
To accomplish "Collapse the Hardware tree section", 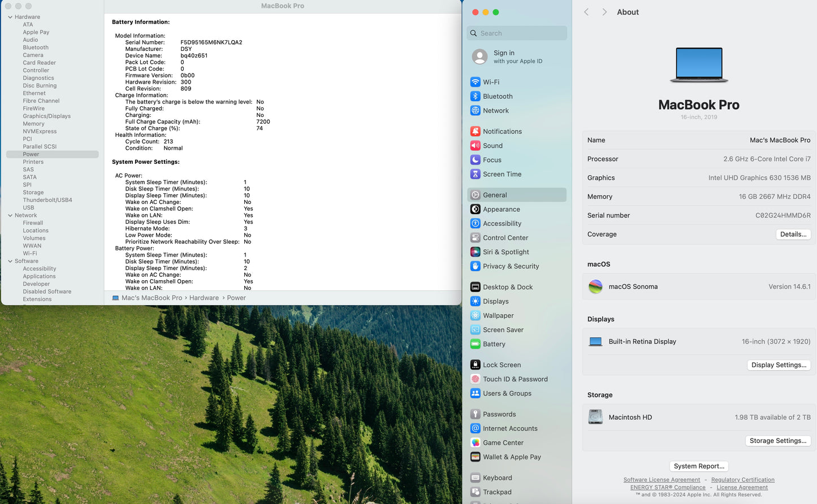I will [x=10, y=17].
